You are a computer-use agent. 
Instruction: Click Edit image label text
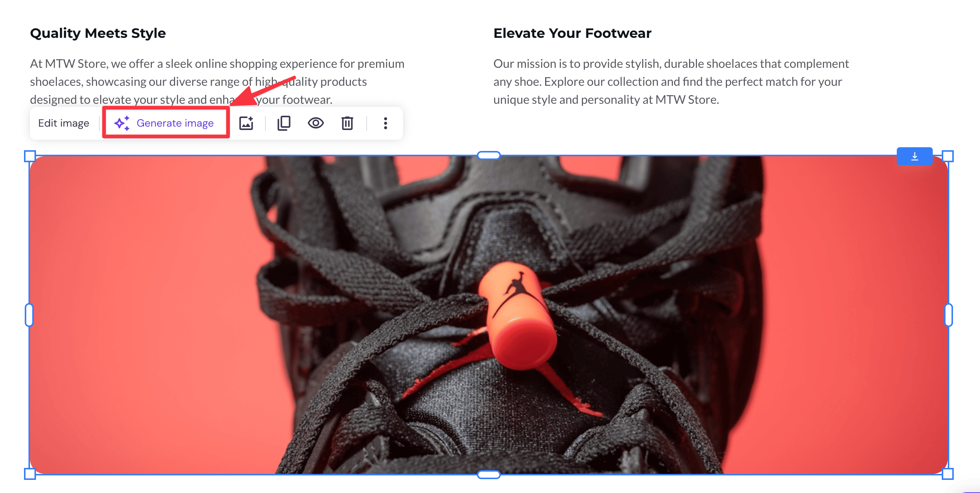63,123
